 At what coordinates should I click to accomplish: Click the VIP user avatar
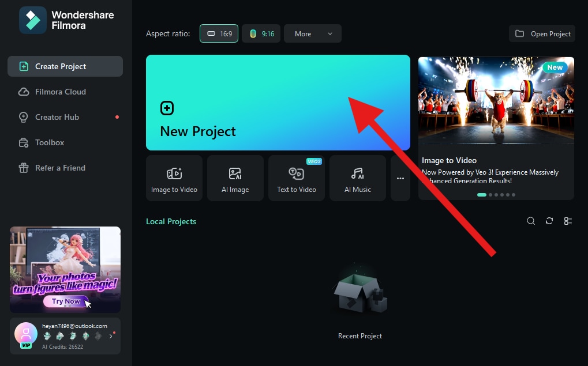coord(26,334)
